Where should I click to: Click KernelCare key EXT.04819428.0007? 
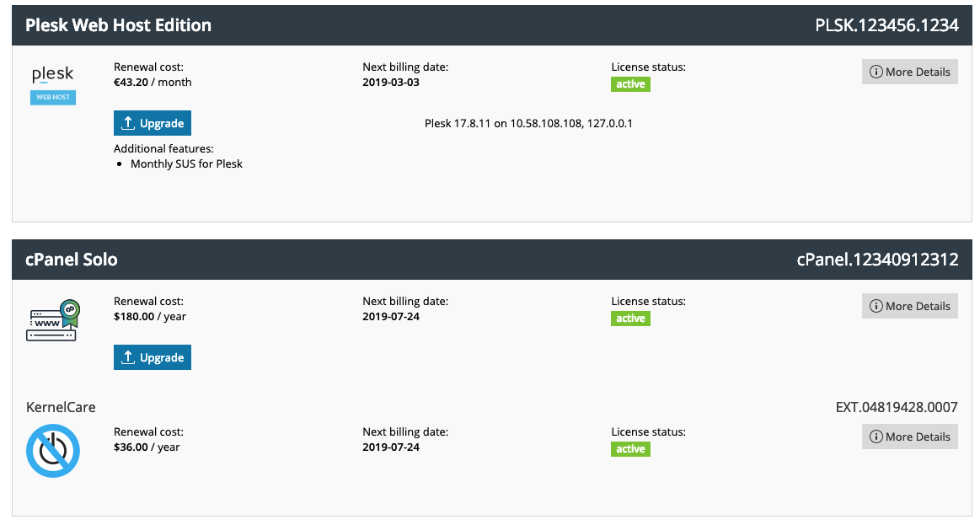[897, 407]
